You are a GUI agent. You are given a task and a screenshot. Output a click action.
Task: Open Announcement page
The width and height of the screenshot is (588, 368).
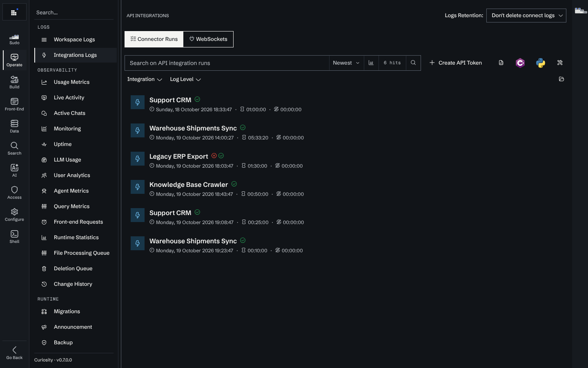[x=76, y=327]
